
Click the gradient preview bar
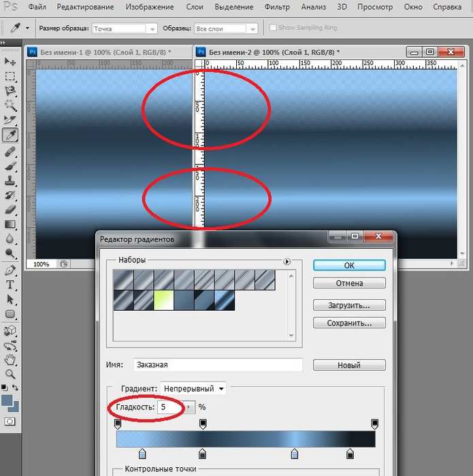pyautogui.click(x=246, y=439)
